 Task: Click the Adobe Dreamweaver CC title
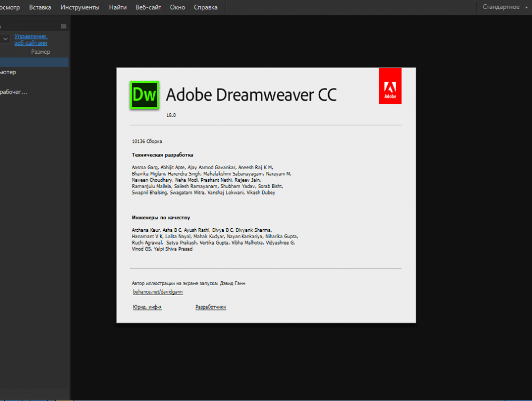point(251,95)
